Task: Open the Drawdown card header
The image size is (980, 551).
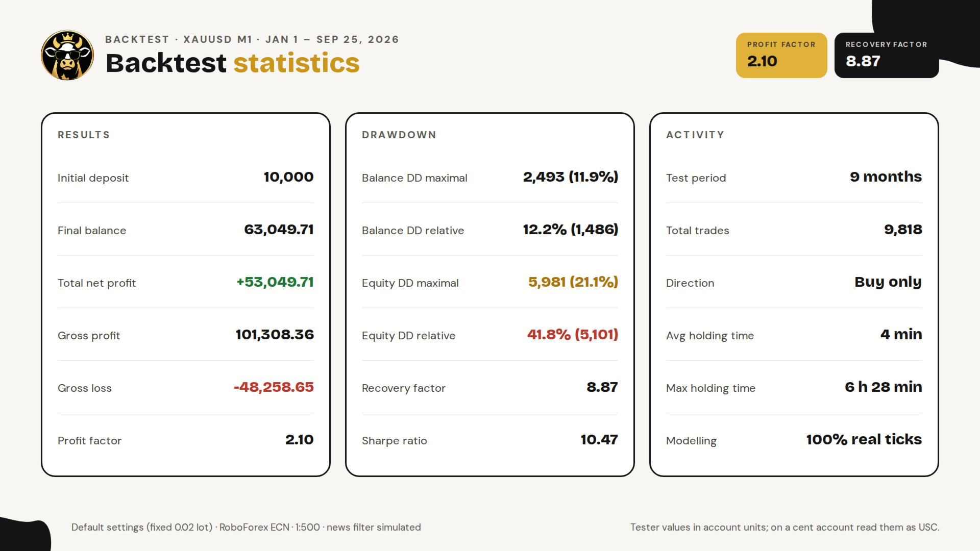Action: click(x=399, y=135)
